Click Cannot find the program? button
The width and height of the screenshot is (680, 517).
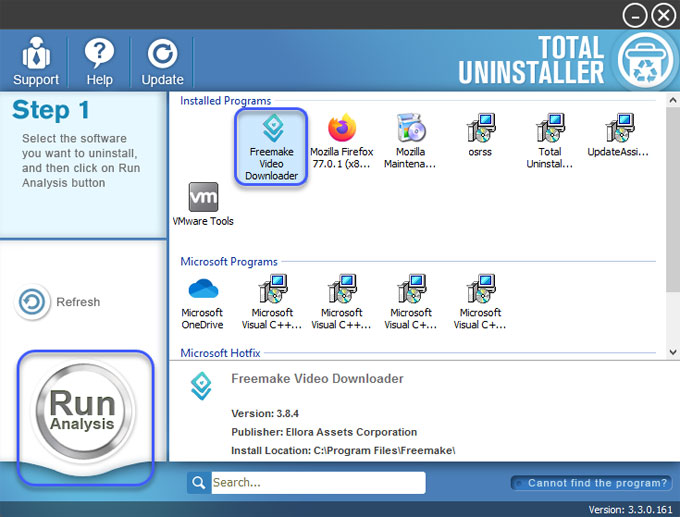point(592,483)
